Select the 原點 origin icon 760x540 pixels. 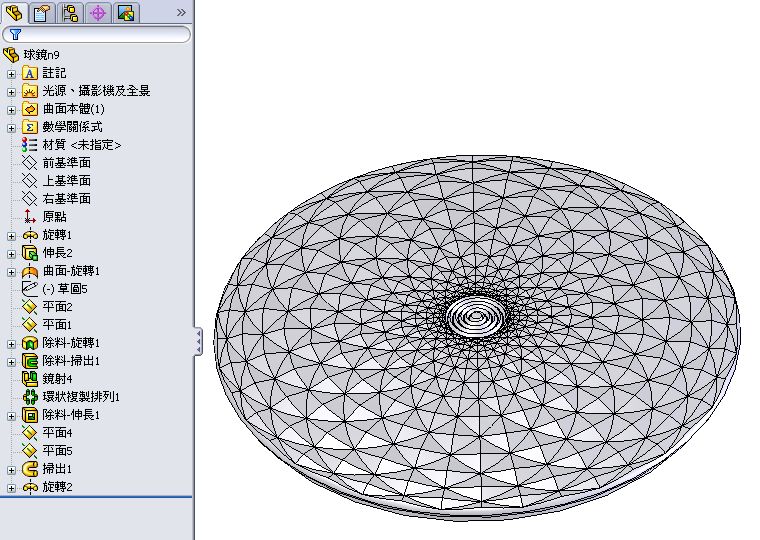click(x=30, y=217)
